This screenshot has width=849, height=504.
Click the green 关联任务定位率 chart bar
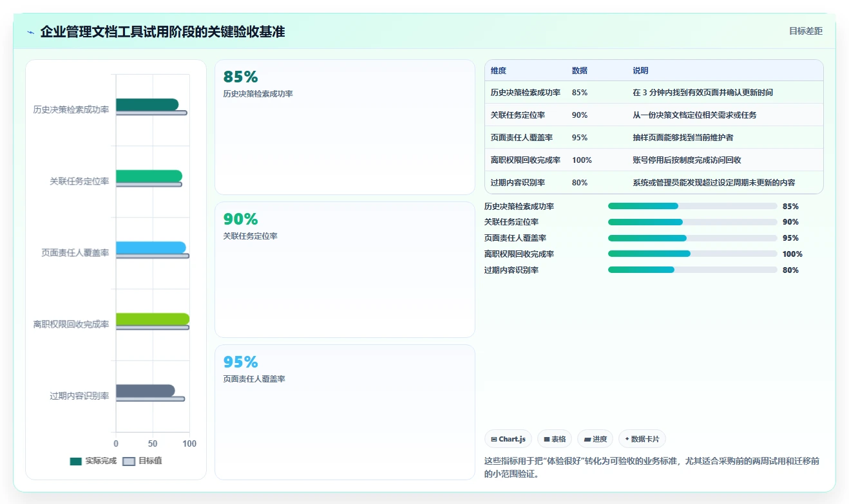coord(149,176)
